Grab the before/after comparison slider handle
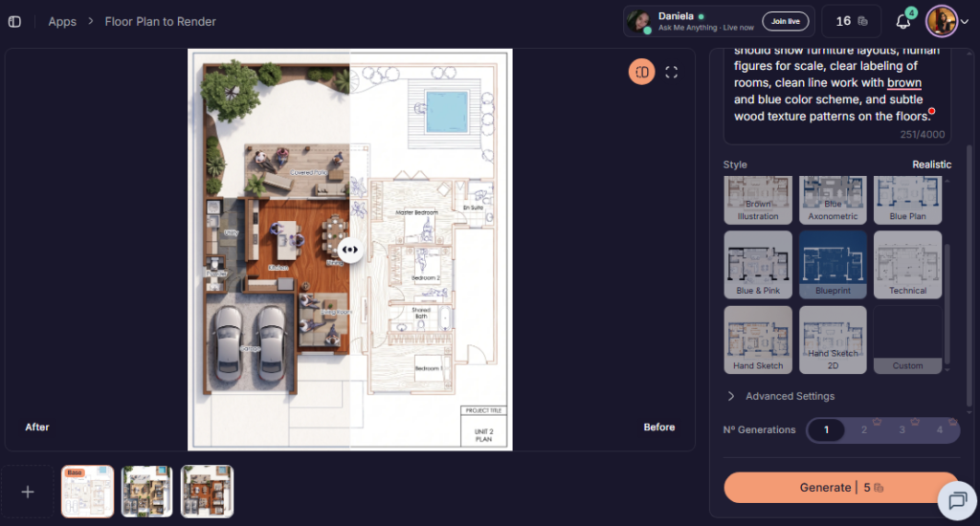 (350, 250)
